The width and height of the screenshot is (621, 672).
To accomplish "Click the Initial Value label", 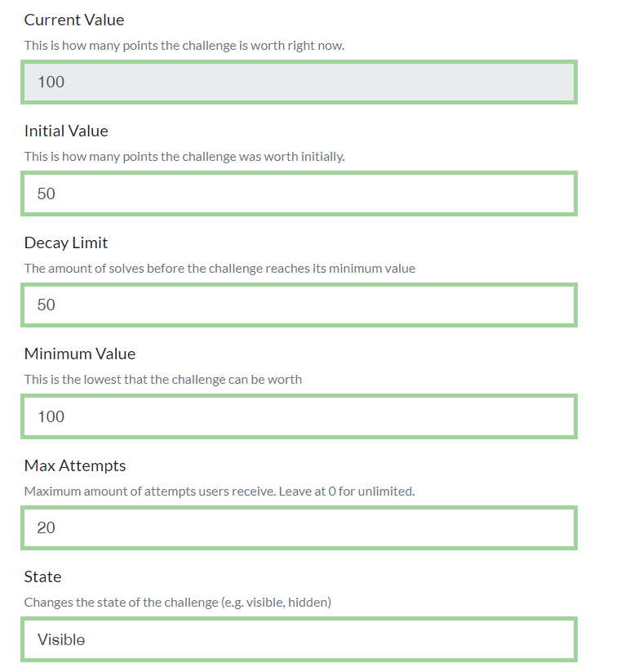I will 66,131.
